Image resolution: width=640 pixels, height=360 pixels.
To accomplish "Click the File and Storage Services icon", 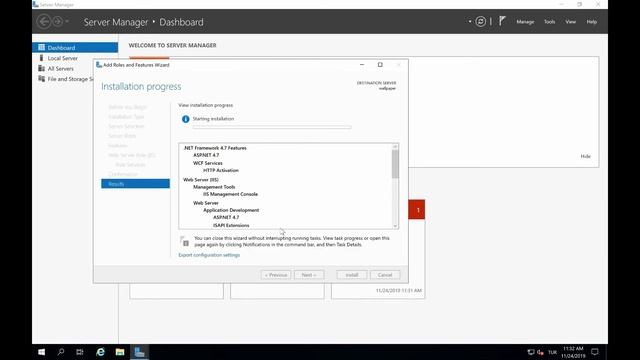I will click(41, 79).
